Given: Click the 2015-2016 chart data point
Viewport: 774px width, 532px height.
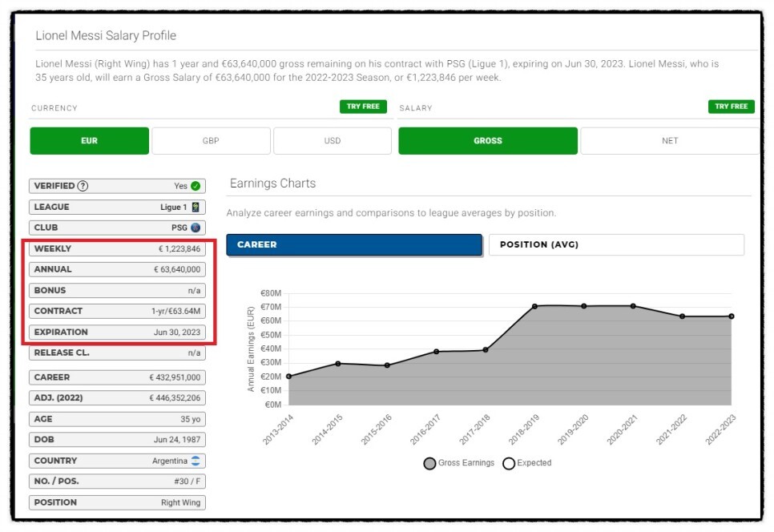Looking at the screenshot, I should (387, 365).
